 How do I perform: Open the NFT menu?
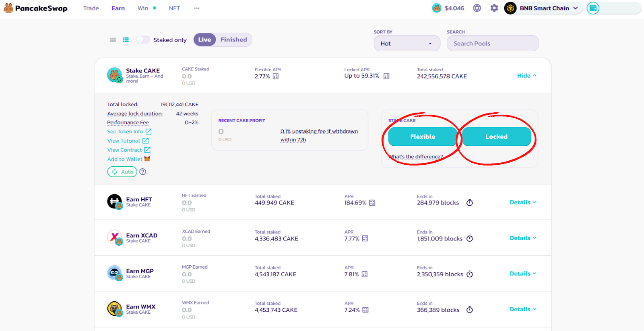(174, 8)
